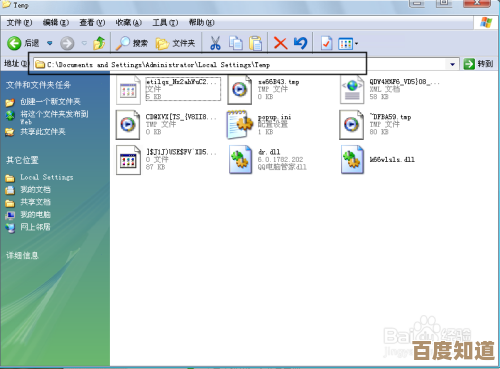Open the 帮助(H) menu
The width and height of the screenshot is (500, 369).
(201, 23)
